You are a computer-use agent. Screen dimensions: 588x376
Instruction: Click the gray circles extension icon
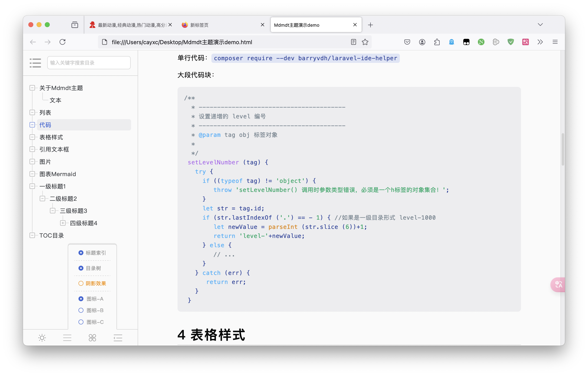(496, 42)
